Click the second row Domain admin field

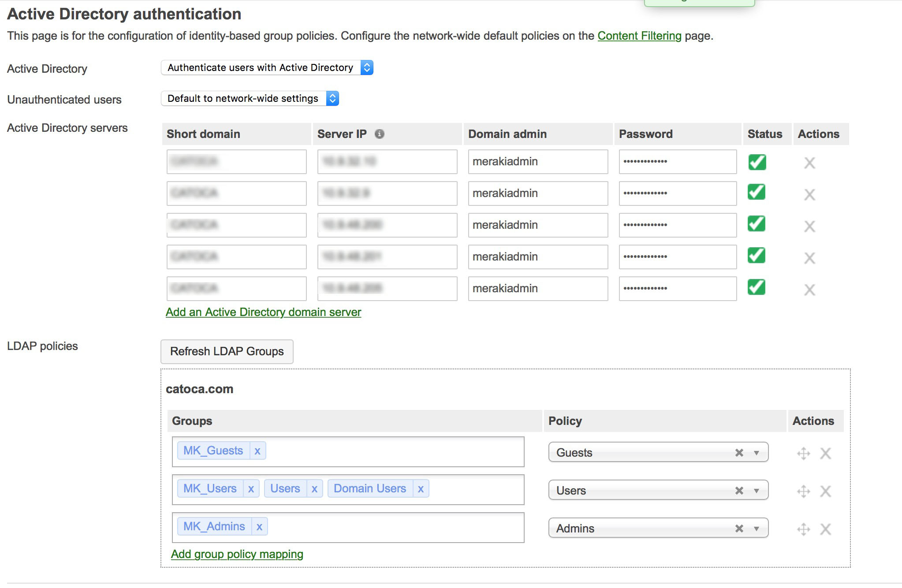click(538, 194)
